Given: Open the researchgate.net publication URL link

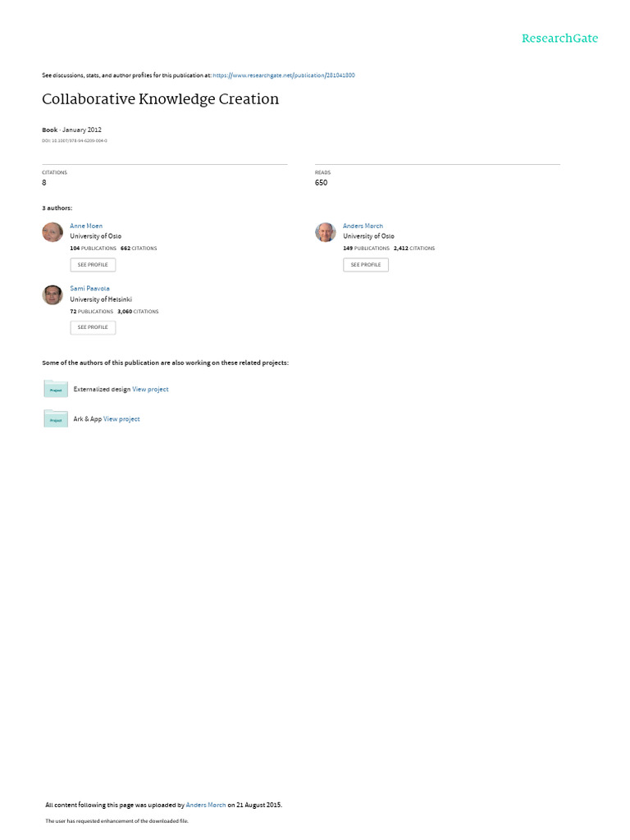Looking at the screenshot, I should (x=283, y=75).
